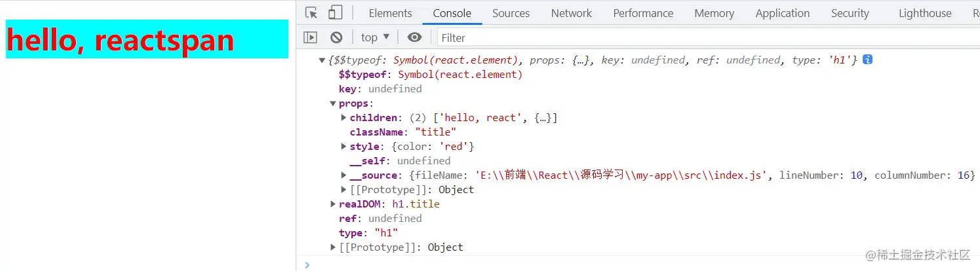Viewport: 980px width, 271px height.
Task: Click the red hello, reactspan heading
Action: [121, 40]
